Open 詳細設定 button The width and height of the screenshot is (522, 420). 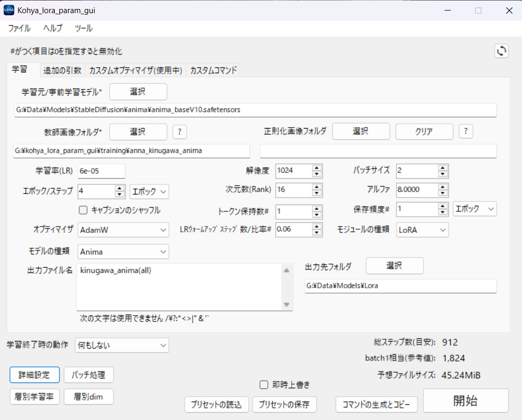pyautogui.click(x=35, y=375)
